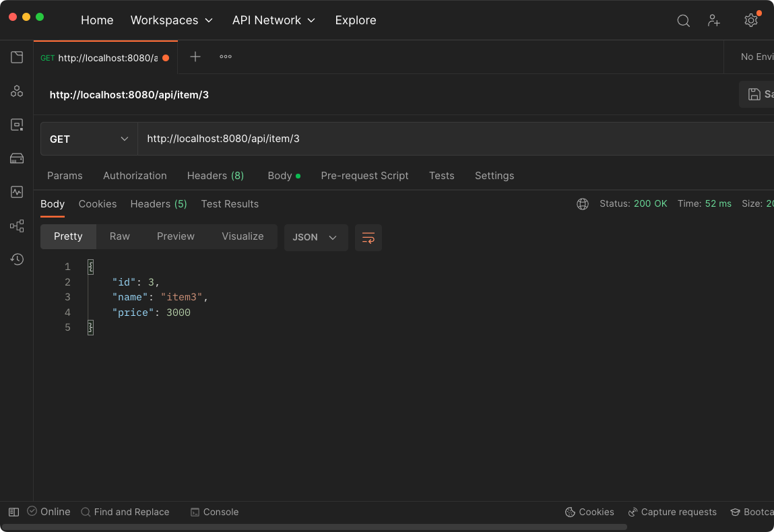Click the search magnifier icon

click(x=683, y=21)
